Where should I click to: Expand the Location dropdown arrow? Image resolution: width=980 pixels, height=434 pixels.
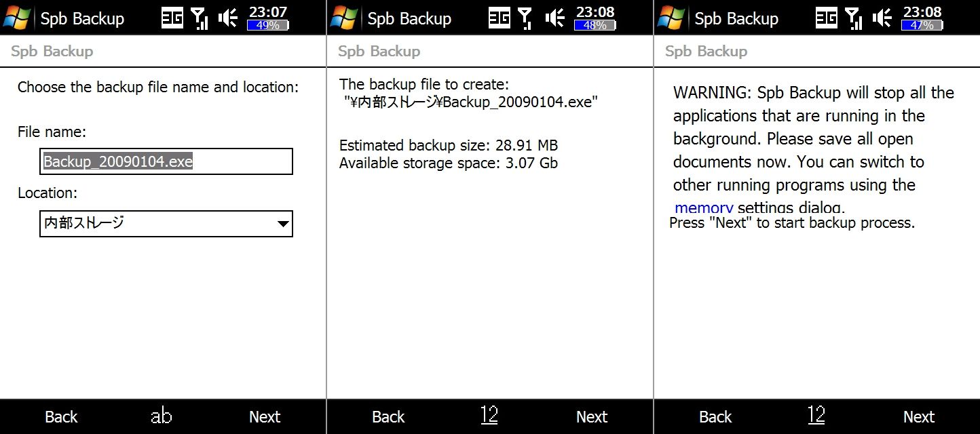pyautogui.click(x=283, y=224)
